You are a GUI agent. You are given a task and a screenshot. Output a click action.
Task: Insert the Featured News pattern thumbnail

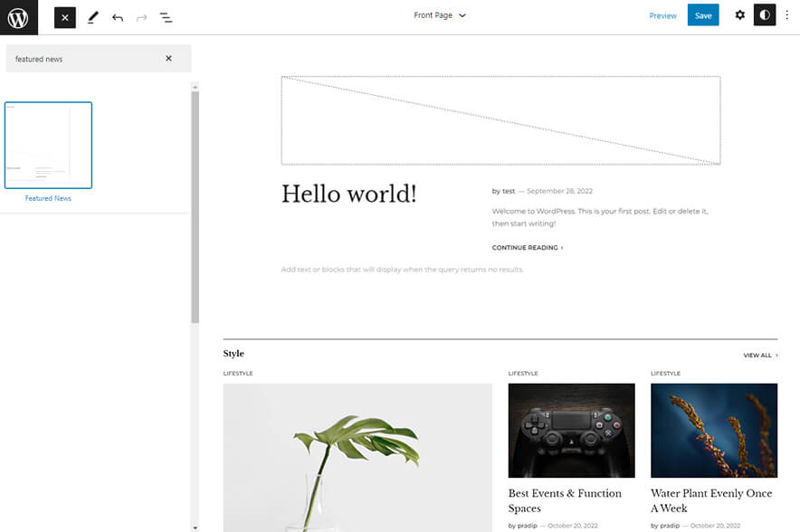point(48,145)
